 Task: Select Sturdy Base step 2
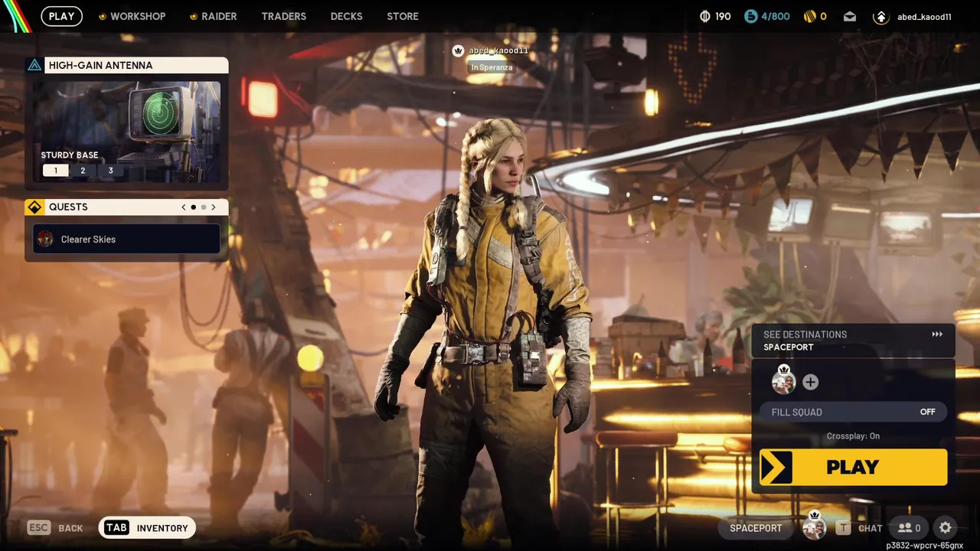83,171
